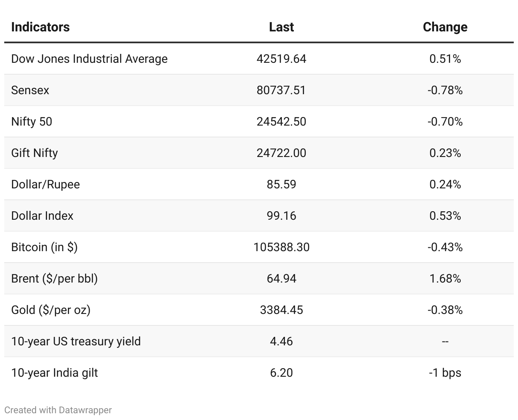The height and width of the screenshot is (420, 518).
Task: Click the Indicators column header
Action: [x=40, y=27]
